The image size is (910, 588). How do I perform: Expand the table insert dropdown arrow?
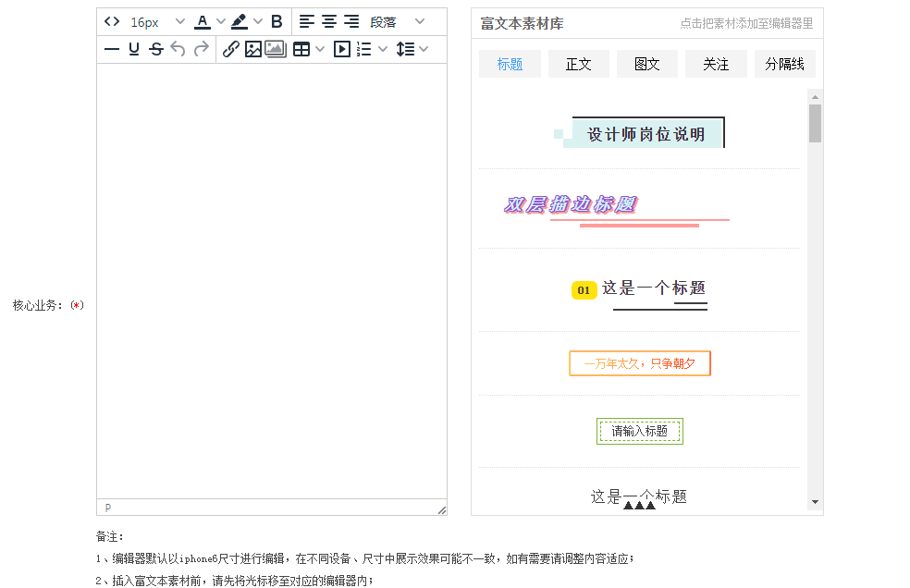pos(320,49)
